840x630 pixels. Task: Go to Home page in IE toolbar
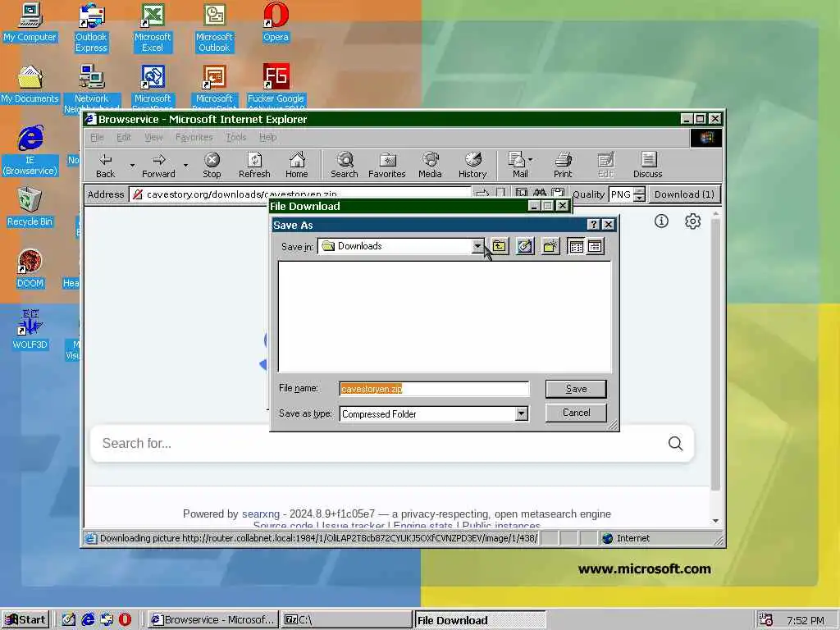pos(297,165)
